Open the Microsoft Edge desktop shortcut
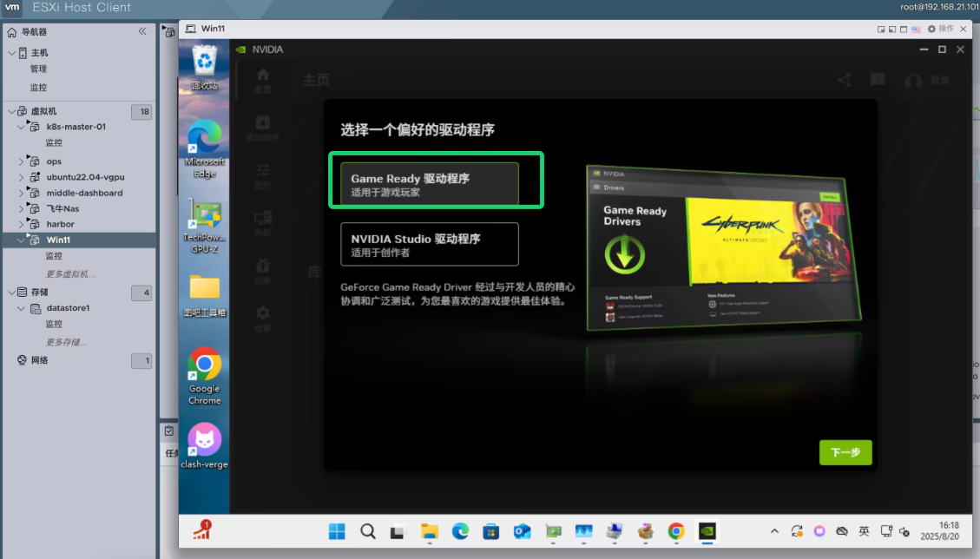The width and height of the screenshot is (980, 559). (x=204, y=148)
